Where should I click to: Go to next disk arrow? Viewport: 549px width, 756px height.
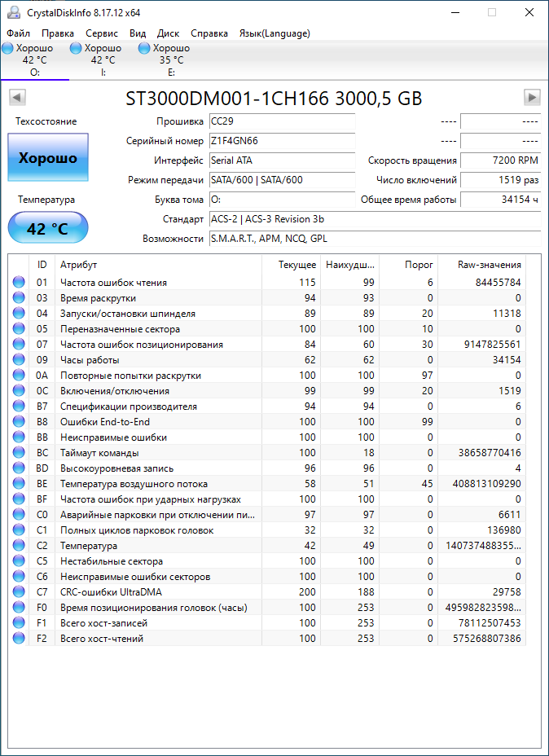point(532,98)
